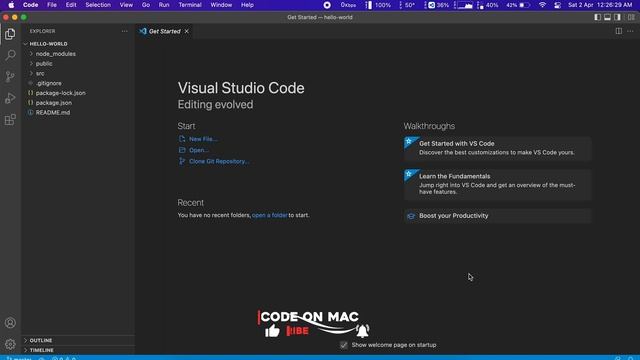Toggle panel layout icon in title bar

click(x=608, y=17)
